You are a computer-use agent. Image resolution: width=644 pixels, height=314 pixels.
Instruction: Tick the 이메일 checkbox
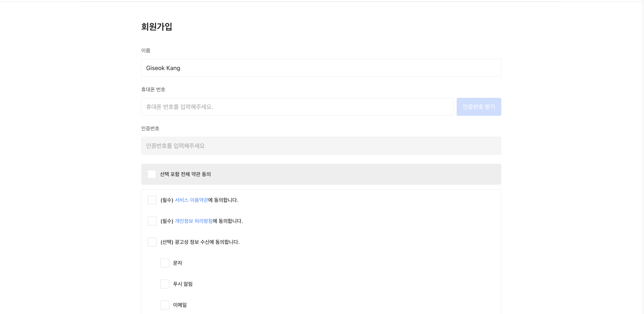pyautogui.click(x=165, y=305)
